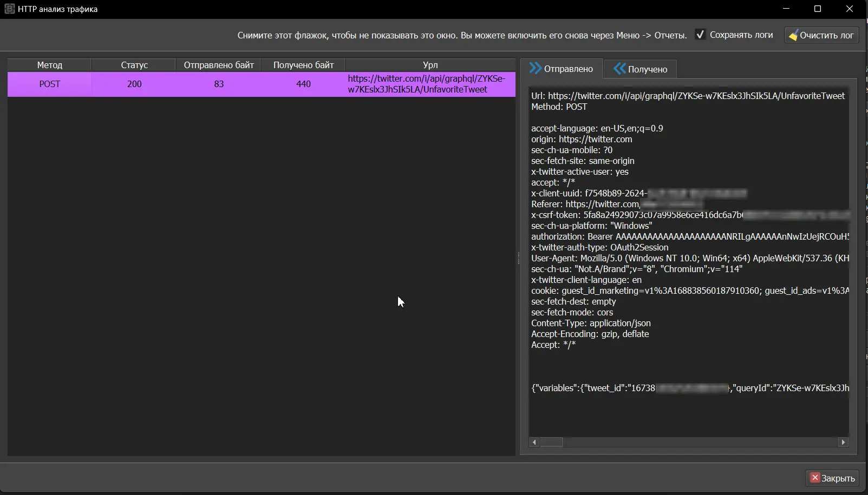This screenshot has width=868, height=495.
Task: Click the sec-fetch-site header line
Action: pos(583,161)
